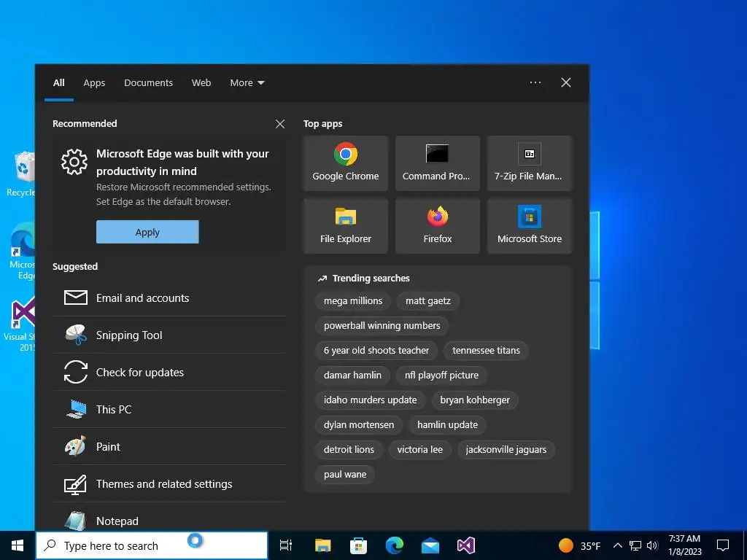Search trending topic matt gaetz
The image size is (747, 560).
pyautogui.click(x=427, y=301)
